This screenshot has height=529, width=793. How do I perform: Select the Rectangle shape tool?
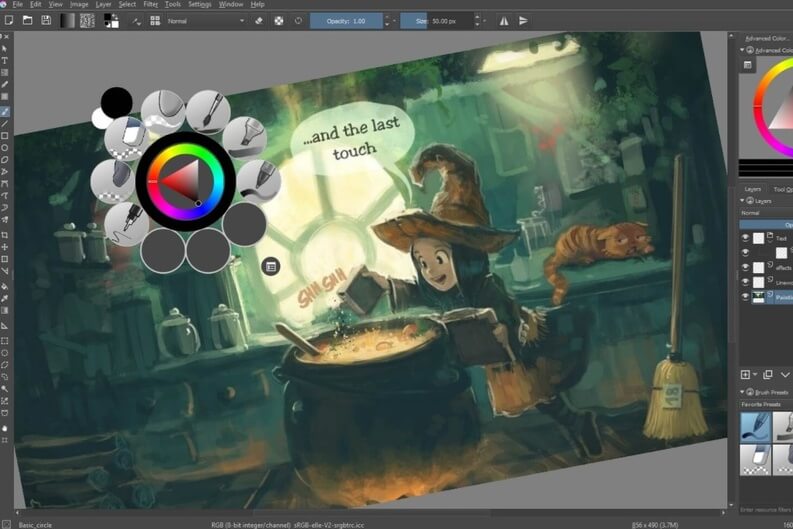coord(5,136)
